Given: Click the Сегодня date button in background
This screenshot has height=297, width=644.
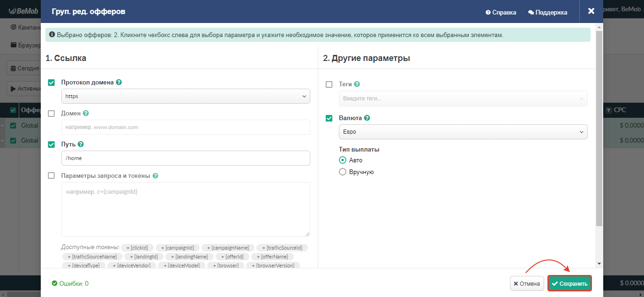Looking at the screenshot, I should [24, 68].
